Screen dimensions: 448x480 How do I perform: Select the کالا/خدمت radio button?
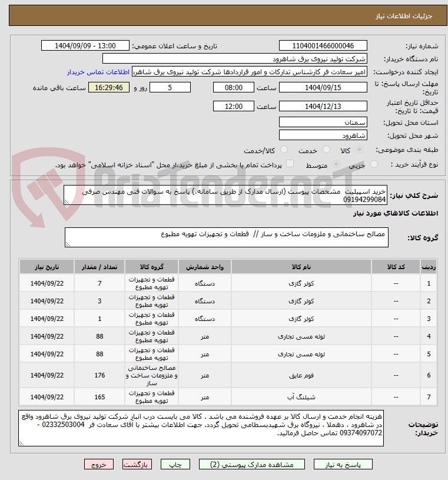point(284,150)
